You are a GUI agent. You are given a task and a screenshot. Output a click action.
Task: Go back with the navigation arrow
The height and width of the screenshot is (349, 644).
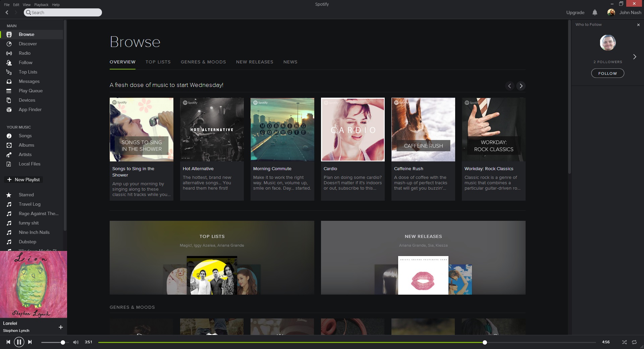[7, 12]
